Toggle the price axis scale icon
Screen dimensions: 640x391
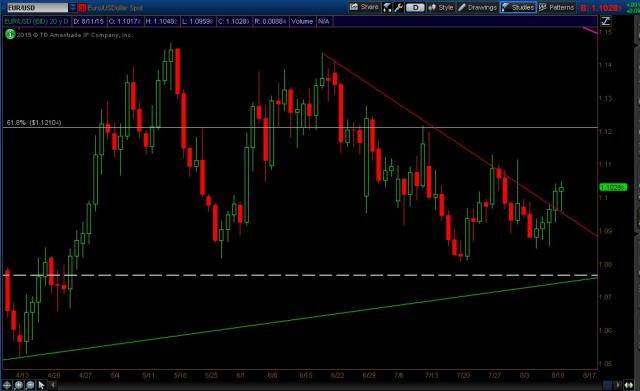pyautogui.click(x=605, y=21)
